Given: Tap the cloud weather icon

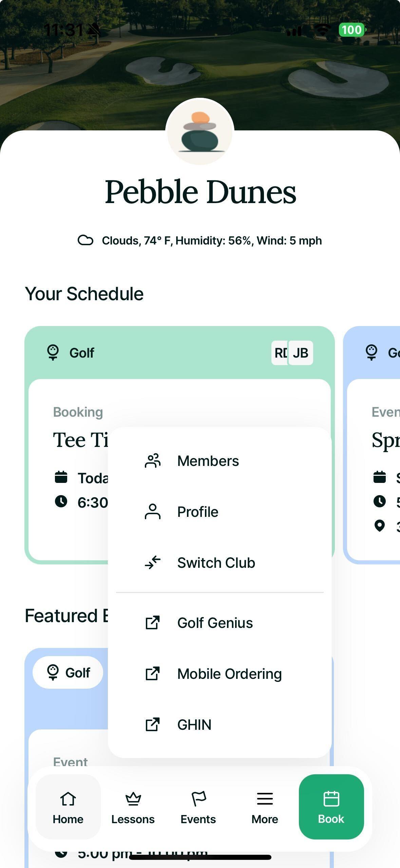Looking at the screenshot, I should (85, 240).
